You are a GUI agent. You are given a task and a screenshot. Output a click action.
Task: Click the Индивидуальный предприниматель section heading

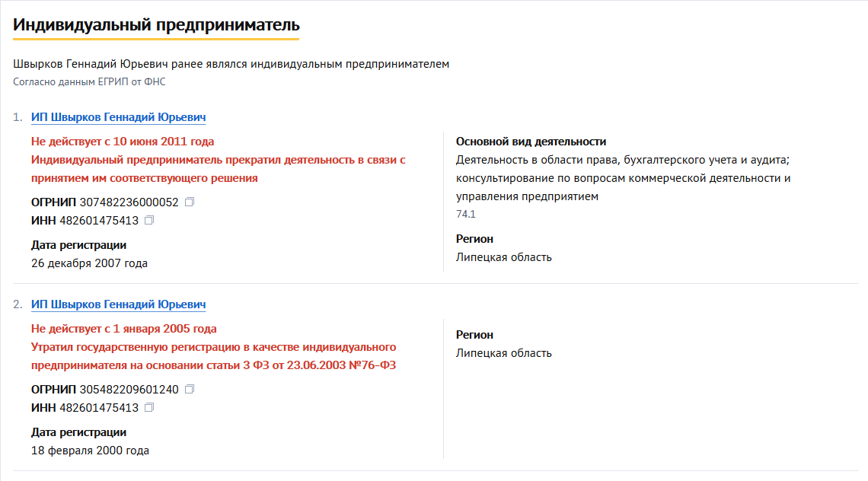point(156,25)
